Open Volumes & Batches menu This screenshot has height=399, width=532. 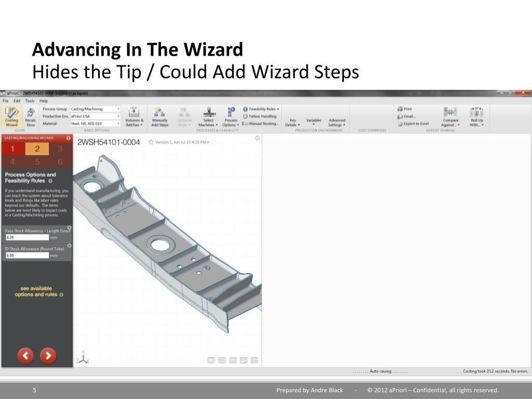134,117
